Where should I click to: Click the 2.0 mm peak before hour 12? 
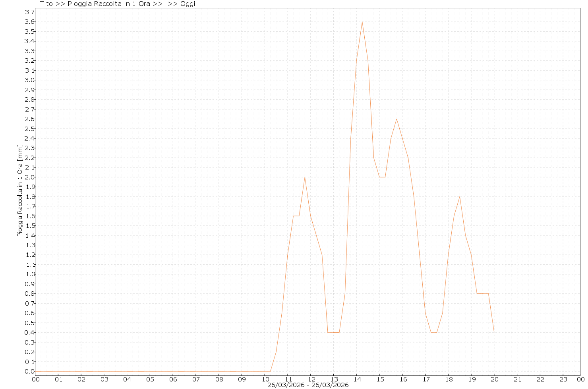[305, 177]
